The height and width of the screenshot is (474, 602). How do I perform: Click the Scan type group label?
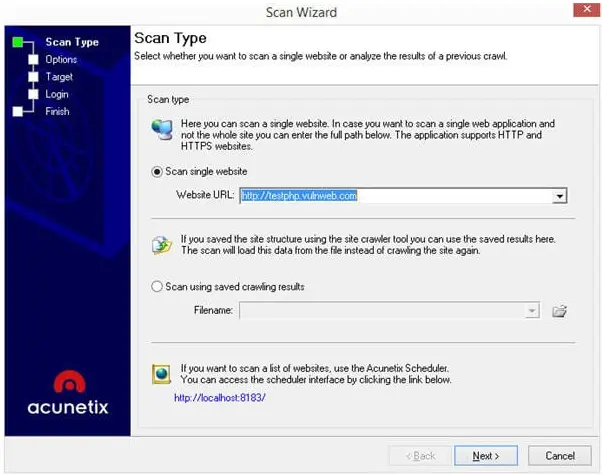pyautogui.click(x=168, y=99)
